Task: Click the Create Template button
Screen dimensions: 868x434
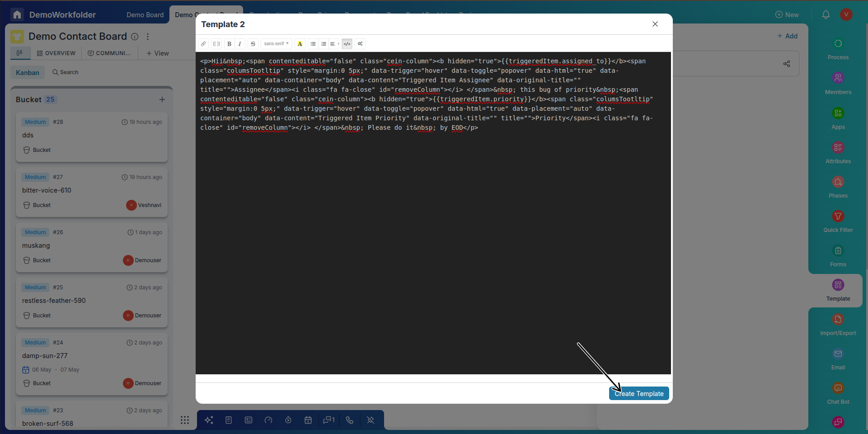Action: tap(639, 393)
